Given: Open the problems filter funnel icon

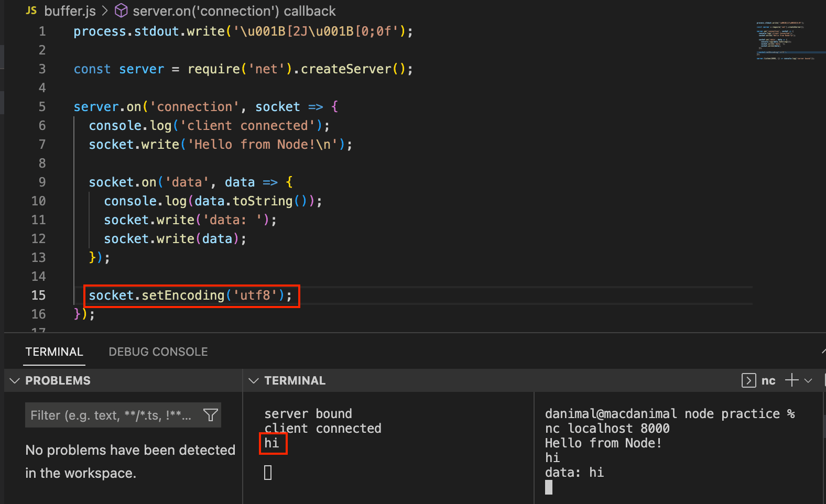Looking at the screenshot, I should [211, 415].
